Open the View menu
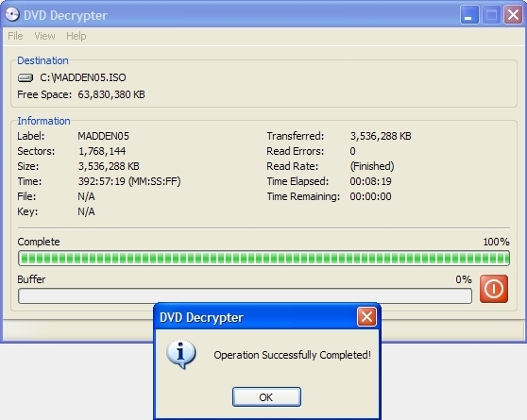 (x=44, y=36)
